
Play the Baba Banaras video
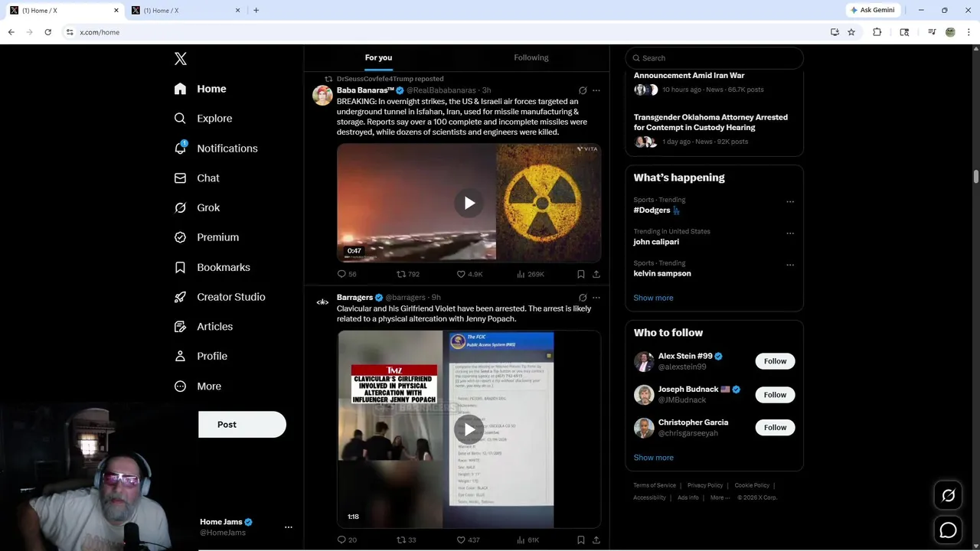tap(469, 203)
